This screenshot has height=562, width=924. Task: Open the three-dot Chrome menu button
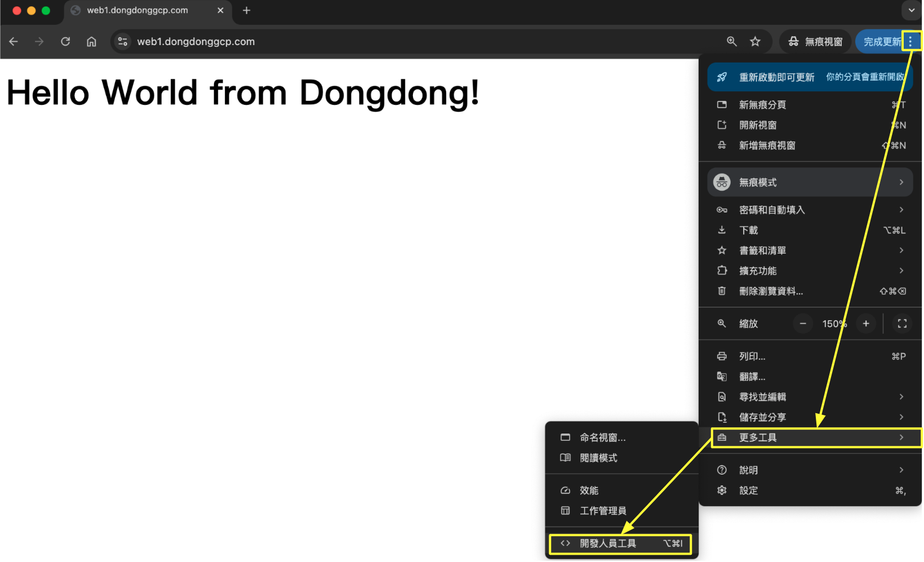pos(910,42)
